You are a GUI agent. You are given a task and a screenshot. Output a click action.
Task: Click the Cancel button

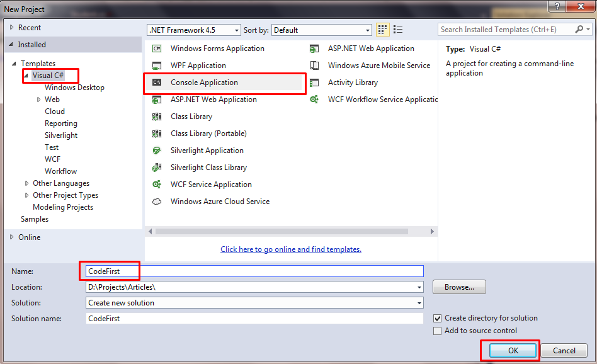564,350
